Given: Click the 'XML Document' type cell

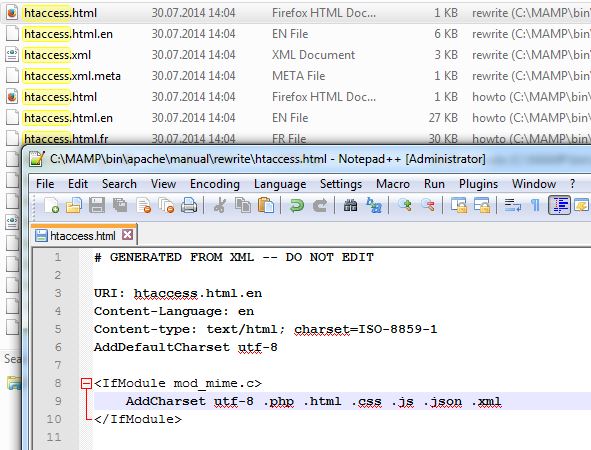Looking at the screenshot, I should [x=313, y=55].
